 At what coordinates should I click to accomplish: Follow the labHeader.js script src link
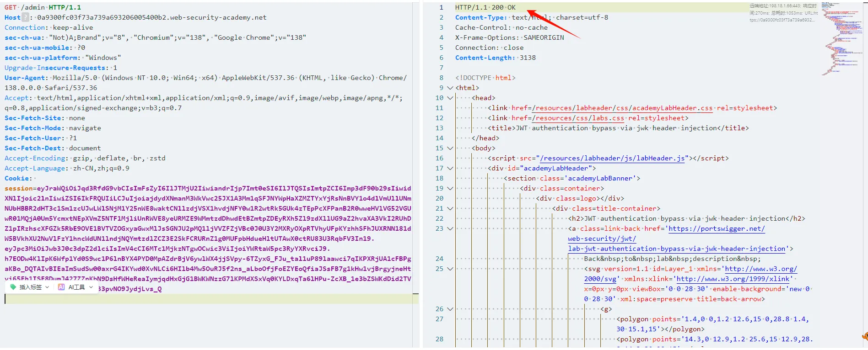[x=612, y=158]
